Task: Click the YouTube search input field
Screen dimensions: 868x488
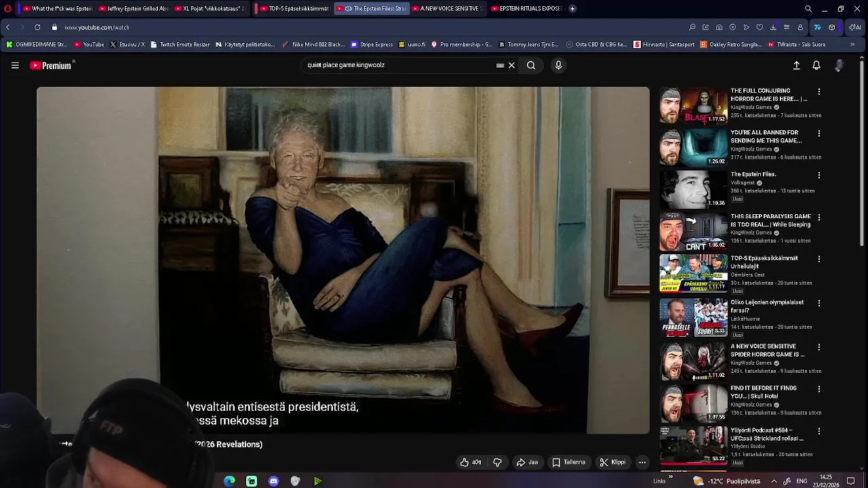Action: pyautogui.click(x=400, y=65)
